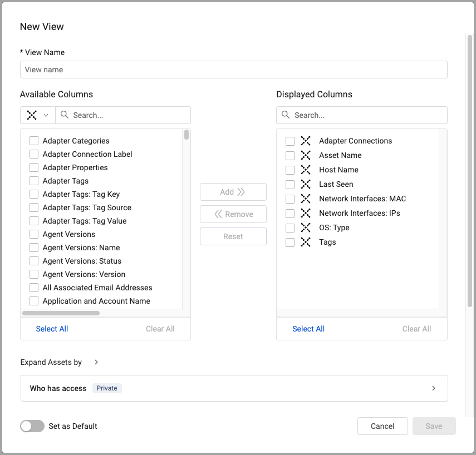Click the adapter icon beside Host Name
The height and width of the screenshot is (455, 476).
(306, 170)
